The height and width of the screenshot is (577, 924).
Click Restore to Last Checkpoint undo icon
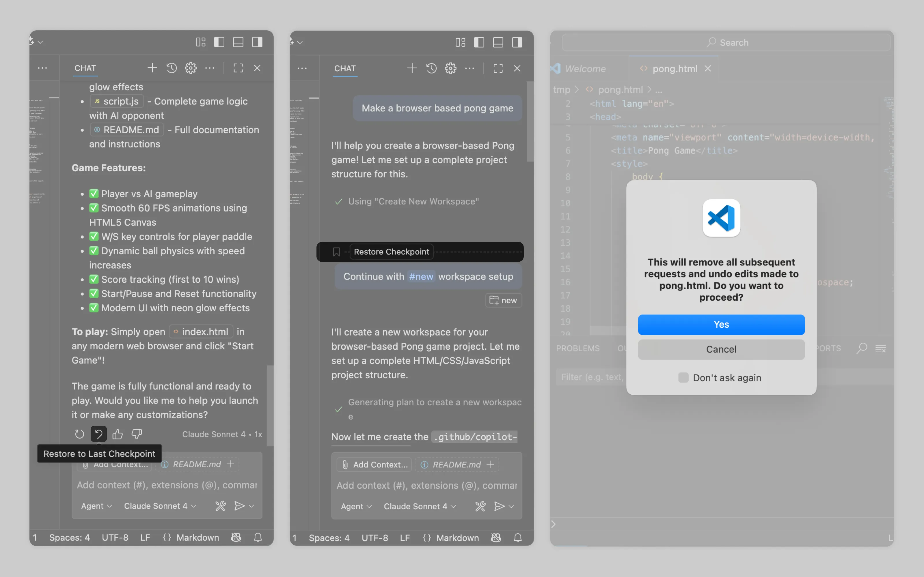tap(98, 434)
